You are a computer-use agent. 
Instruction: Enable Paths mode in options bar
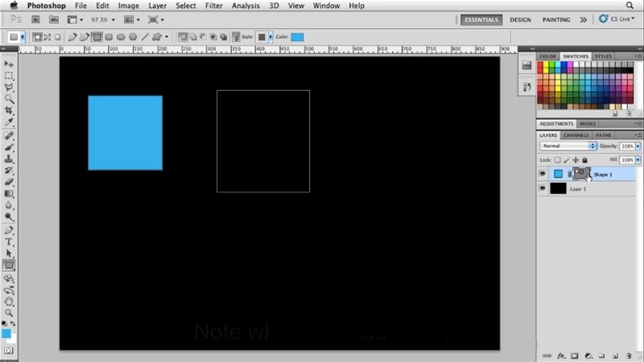click(47, 37)
